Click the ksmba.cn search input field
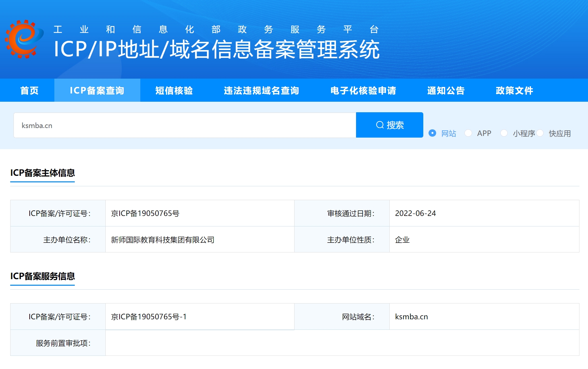Viewport: 588px width, 369px height. [184, 125]
